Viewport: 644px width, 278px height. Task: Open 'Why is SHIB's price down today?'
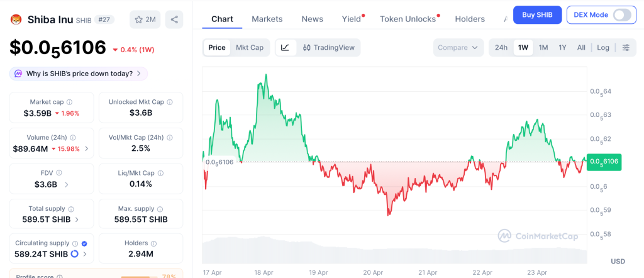tap(79, 74)
